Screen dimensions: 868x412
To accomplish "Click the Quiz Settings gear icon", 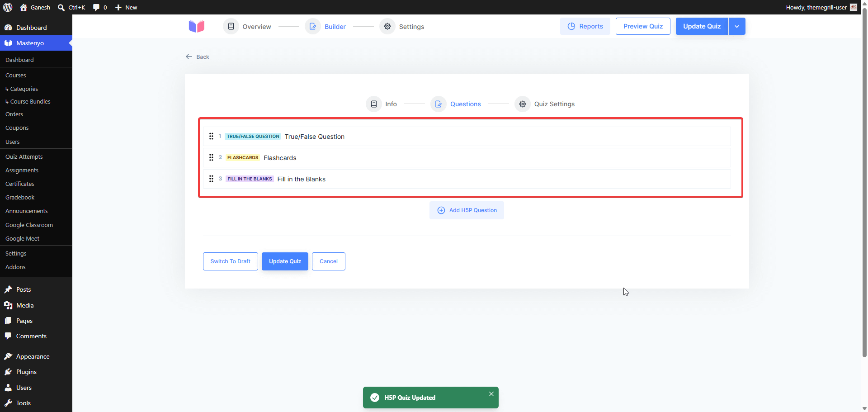I will pos(523,104).
